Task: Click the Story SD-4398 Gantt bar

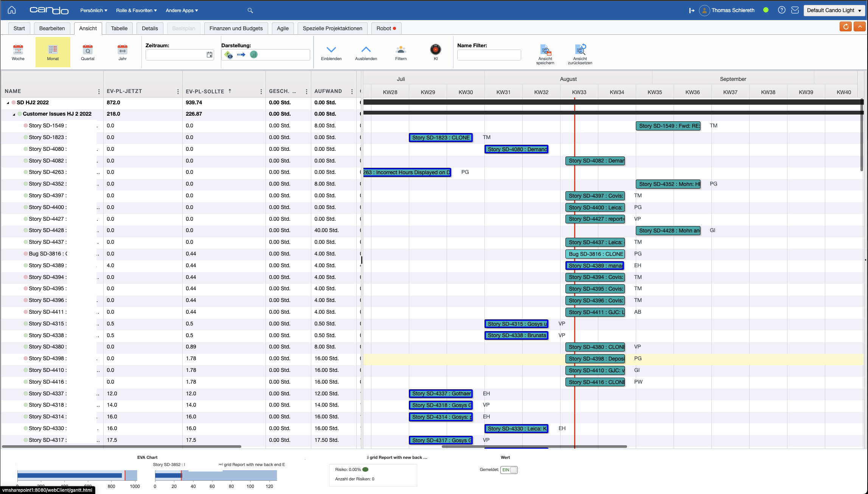Action: pyautogui.click(x=595, y=358)
